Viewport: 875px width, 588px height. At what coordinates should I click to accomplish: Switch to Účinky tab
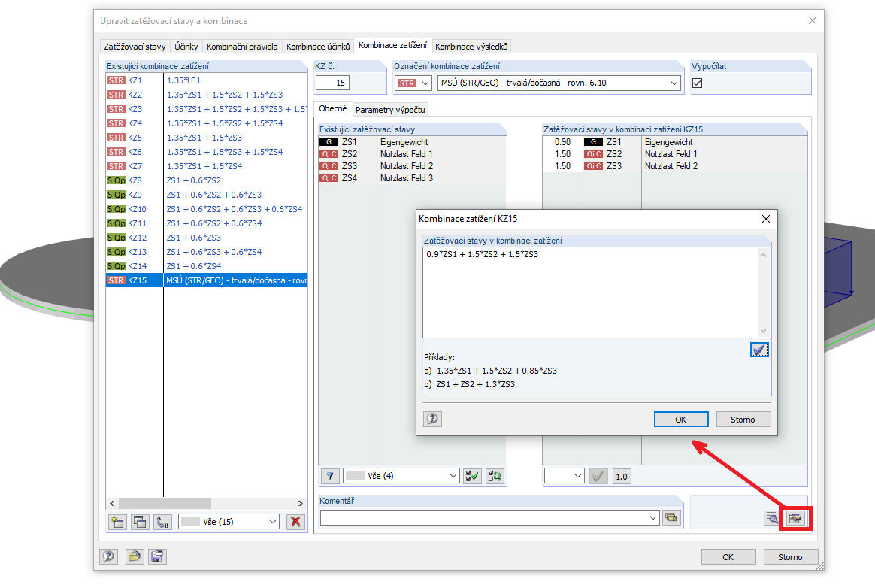[x=186, y=47]
